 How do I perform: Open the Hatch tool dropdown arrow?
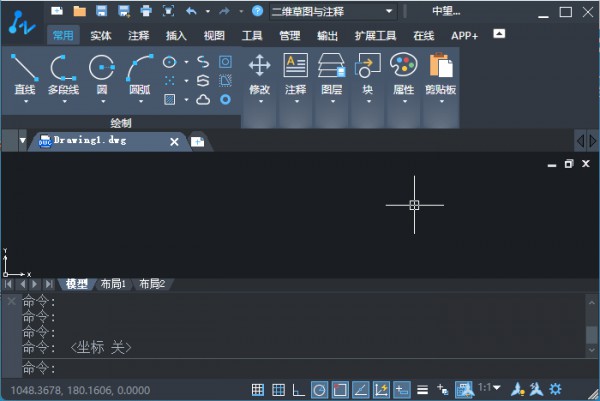pyautogui.click(x=186, y=100)
